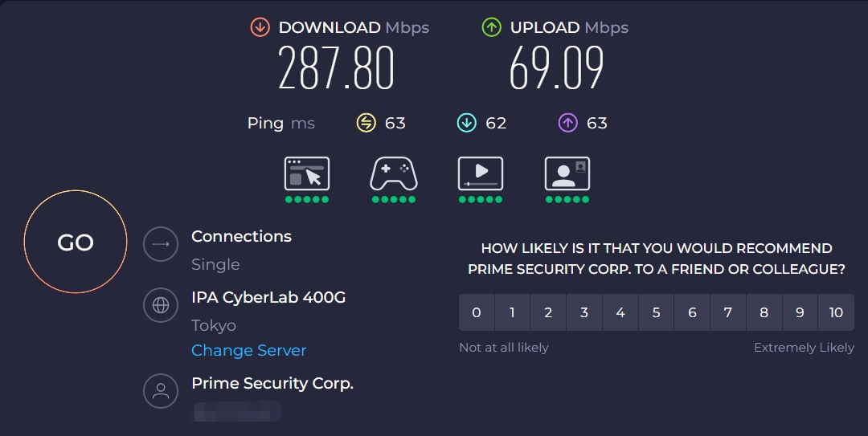Image resolution: width=868 pixels, height=436 pixels.
Task: Select rating 0 in recommendation survey
Action: coord(477,312)
